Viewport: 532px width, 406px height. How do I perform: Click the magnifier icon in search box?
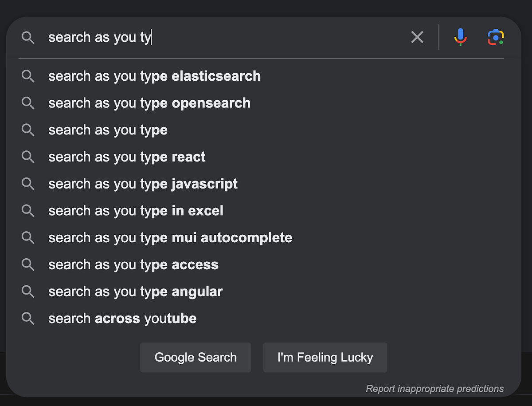(x=28, y=38)
